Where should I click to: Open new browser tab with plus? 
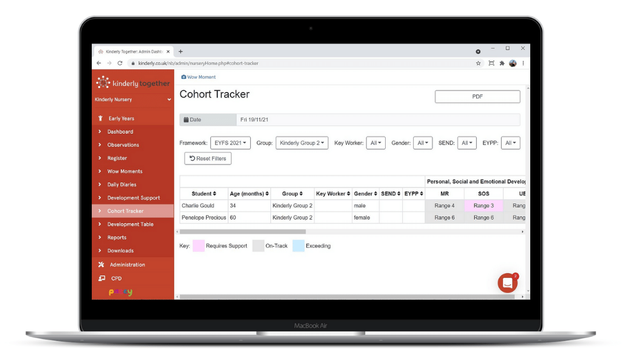180,52
